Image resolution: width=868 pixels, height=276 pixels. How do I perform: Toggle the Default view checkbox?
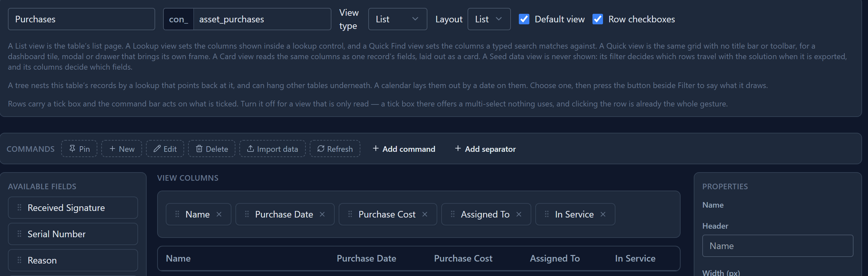524,19
